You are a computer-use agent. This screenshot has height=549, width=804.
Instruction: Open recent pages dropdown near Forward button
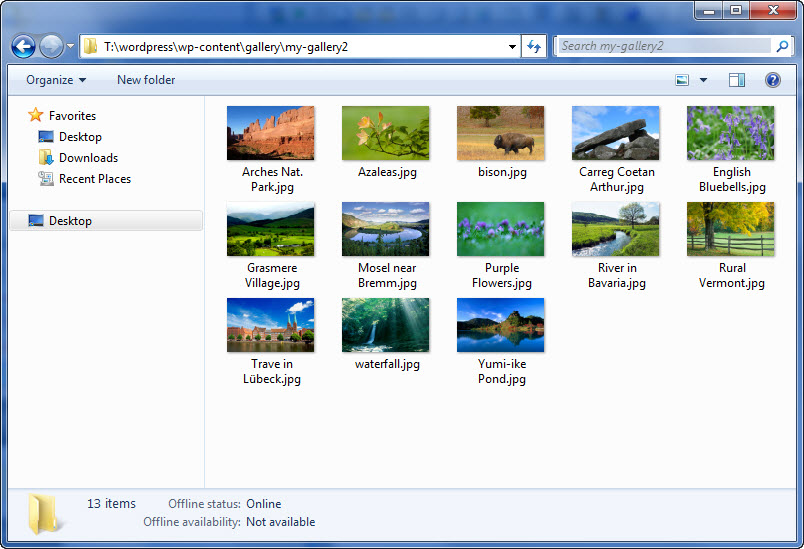coord(70,47)
